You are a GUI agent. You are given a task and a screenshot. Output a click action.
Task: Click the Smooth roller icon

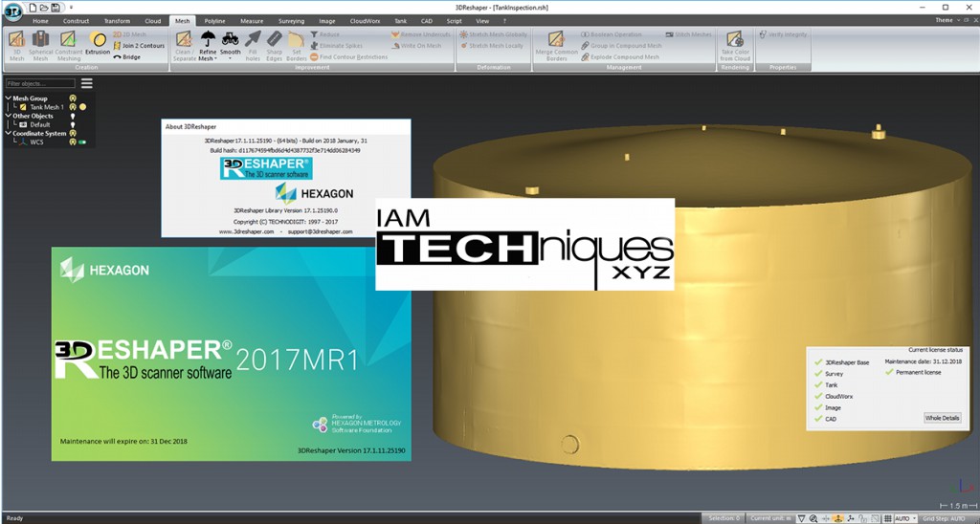[x=230, y=38]
